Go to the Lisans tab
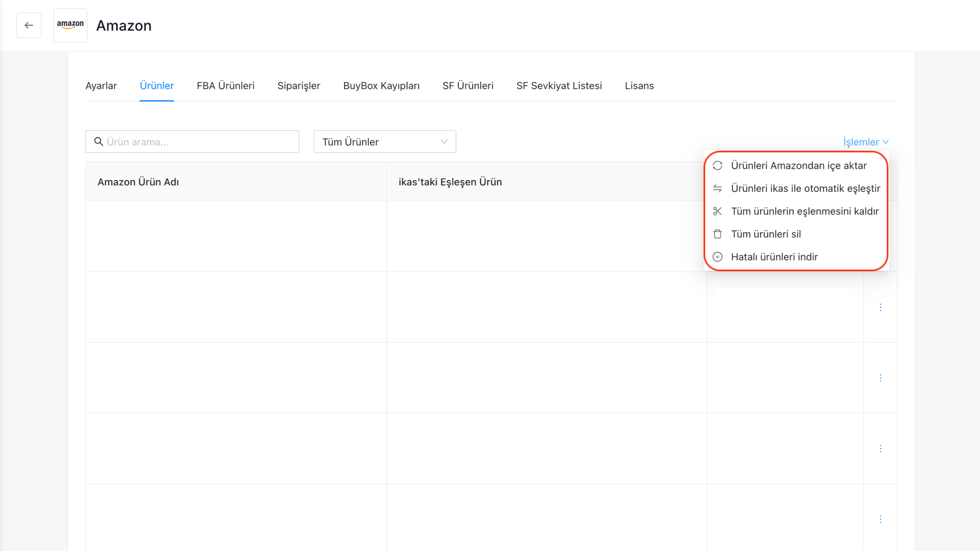 tap(639, 86)
